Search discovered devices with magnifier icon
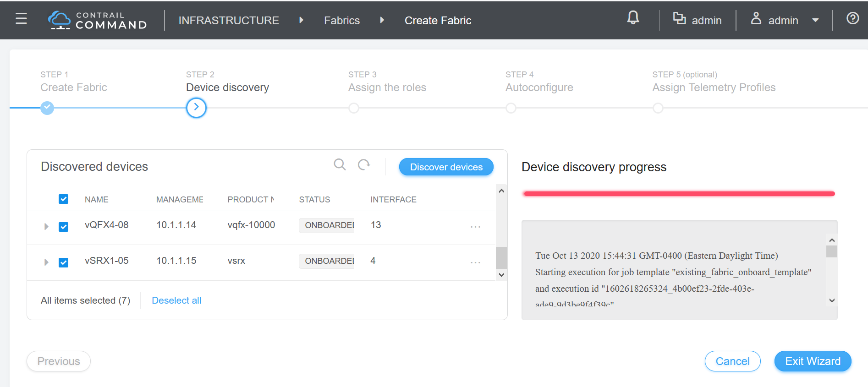Screen dimensions: 868x387 340,165
